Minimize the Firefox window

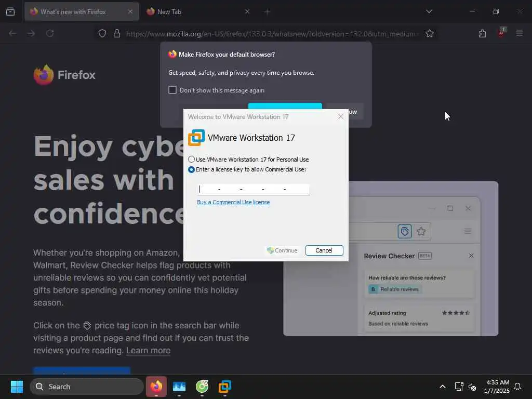pyautogui.click(x=472, y=11)
